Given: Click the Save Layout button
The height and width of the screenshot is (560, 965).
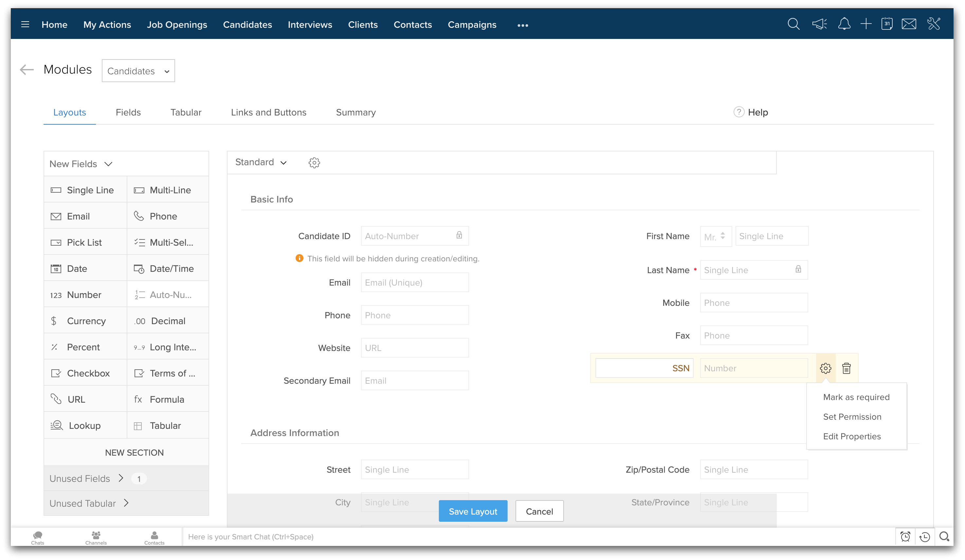Looking at the screenshot, I should point(473,511).
